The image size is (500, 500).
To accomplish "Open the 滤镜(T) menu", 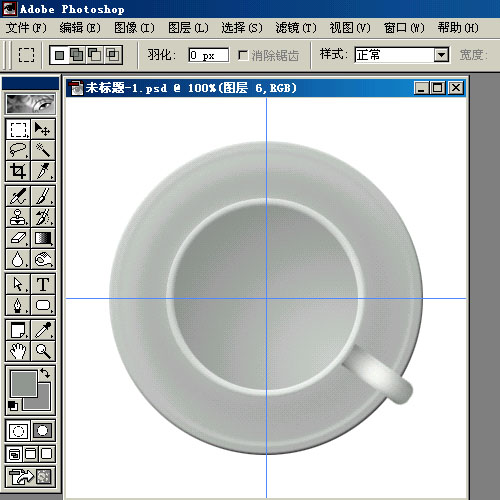I will point(296,28).
